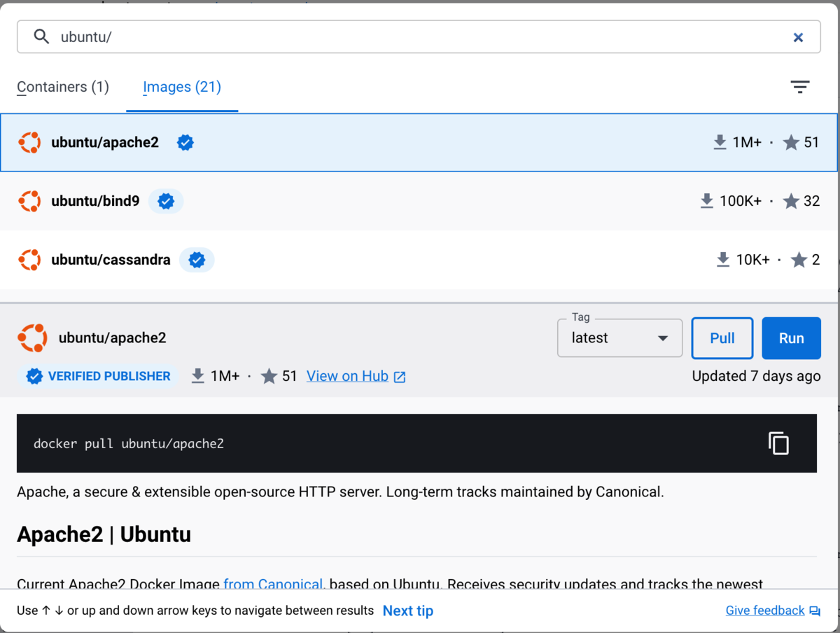
Task: Click the Apache2 | Ubuntu heading
Action: pos(104,535)
